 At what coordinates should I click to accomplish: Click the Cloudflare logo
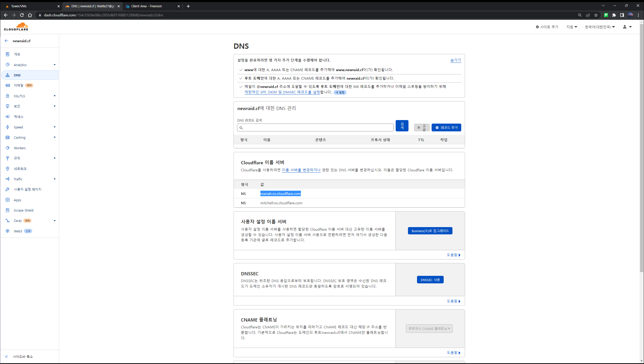(16, 27)
